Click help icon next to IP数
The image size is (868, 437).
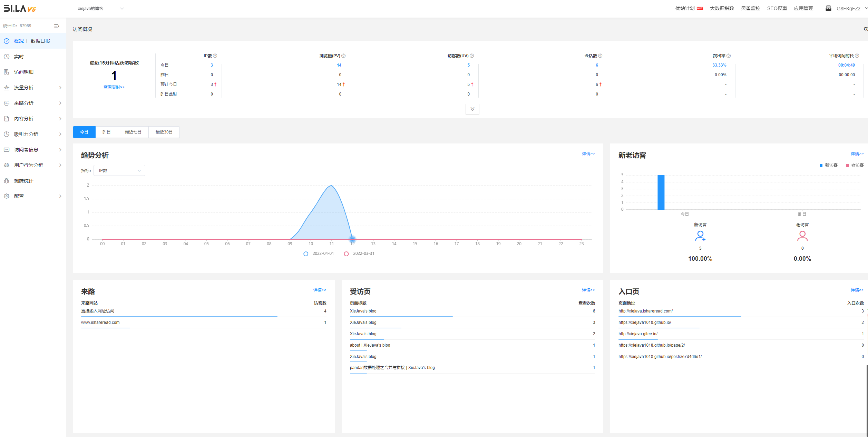click(x=215, y=56)
